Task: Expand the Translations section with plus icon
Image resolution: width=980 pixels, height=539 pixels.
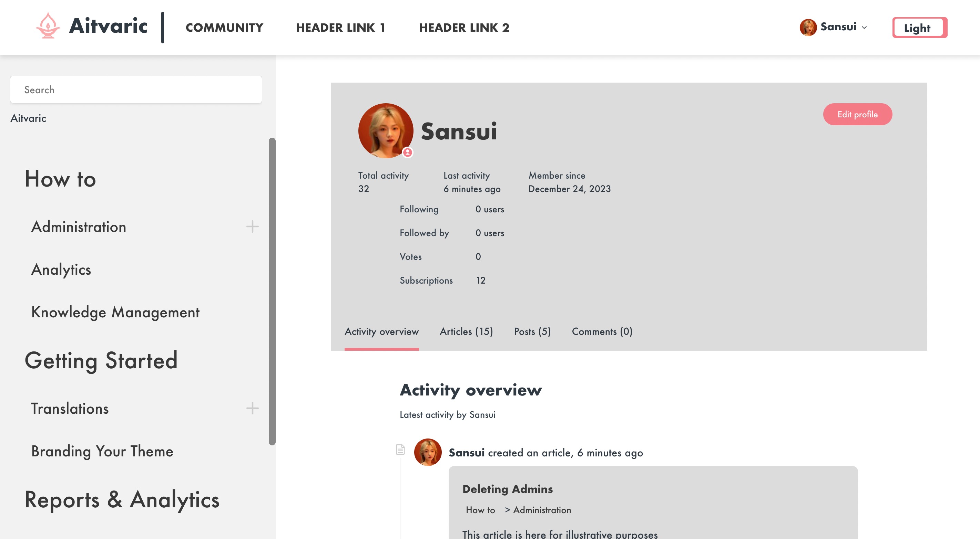Action: 252,409
